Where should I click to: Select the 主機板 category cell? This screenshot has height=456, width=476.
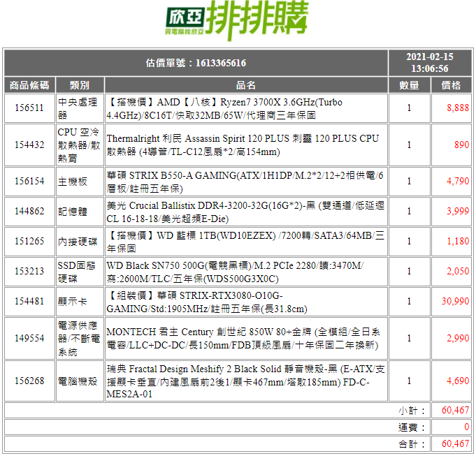point(80,182)
